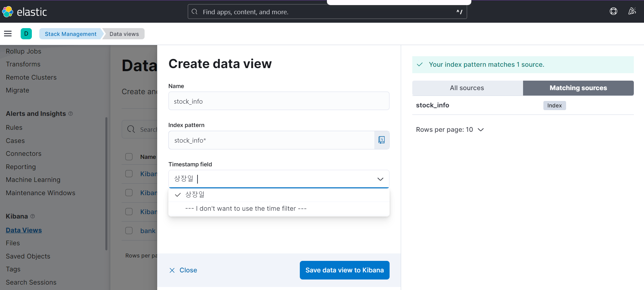The height and width of the screenshot is (290, 644).
Task: Click the Elastic logo
Action: tap(24, 12)
